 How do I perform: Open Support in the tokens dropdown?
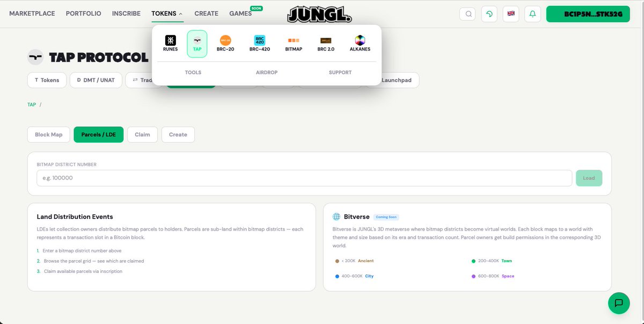340,73
